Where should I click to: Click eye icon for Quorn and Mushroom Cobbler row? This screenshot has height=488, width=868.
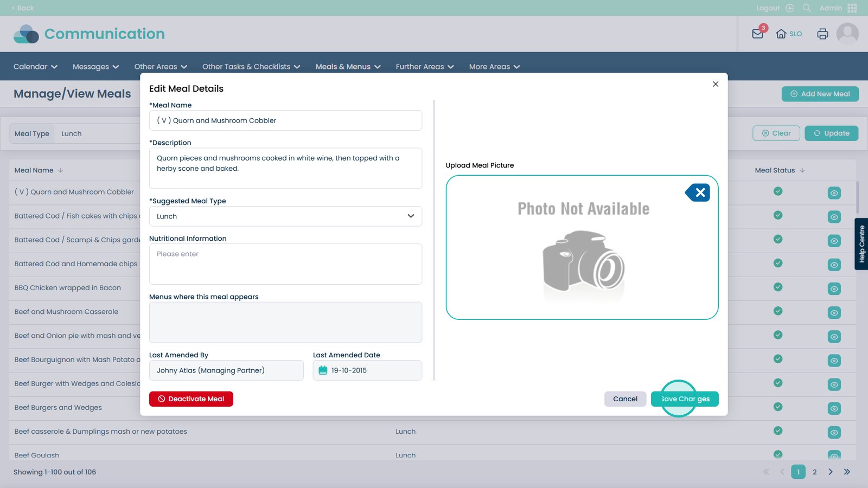(x=834, y=193)
